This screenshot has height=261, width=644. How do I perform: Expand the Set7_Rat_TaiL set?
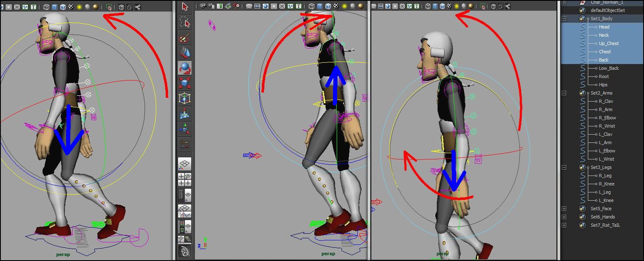pyautogui.click(x=564, y=225)
